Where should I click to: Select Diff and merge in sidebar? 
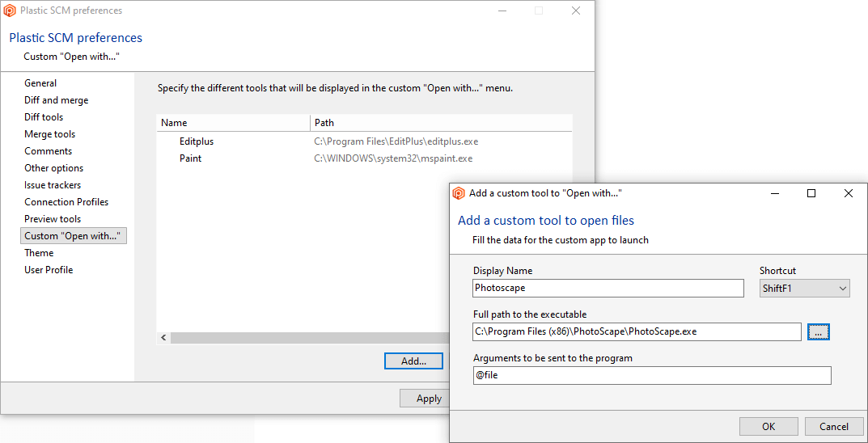(56, 100)
